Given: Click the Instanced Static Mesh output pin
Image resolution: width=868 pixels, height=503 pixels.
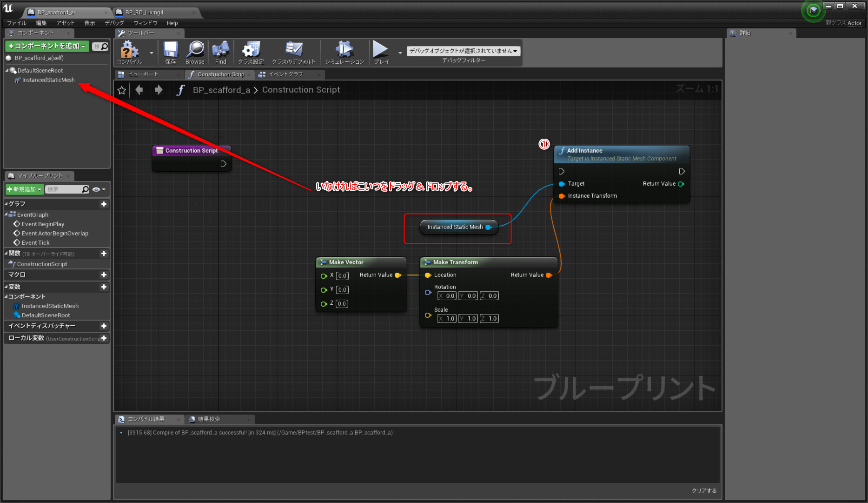Looking at the screenshot, I should pos(489,227).
